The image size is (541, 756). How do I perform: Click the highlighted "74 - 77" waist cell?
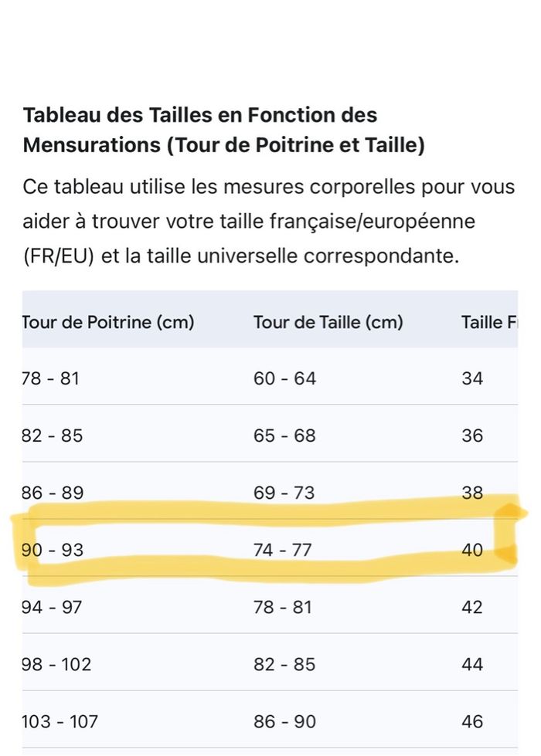click(x=283, y=550)
